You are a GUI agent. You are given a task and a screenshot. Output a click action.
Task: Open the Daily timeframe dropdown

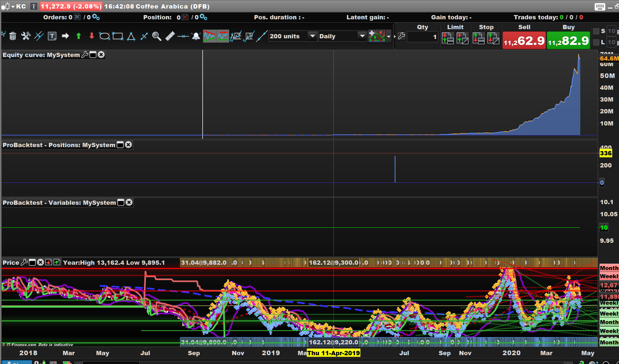362,36
